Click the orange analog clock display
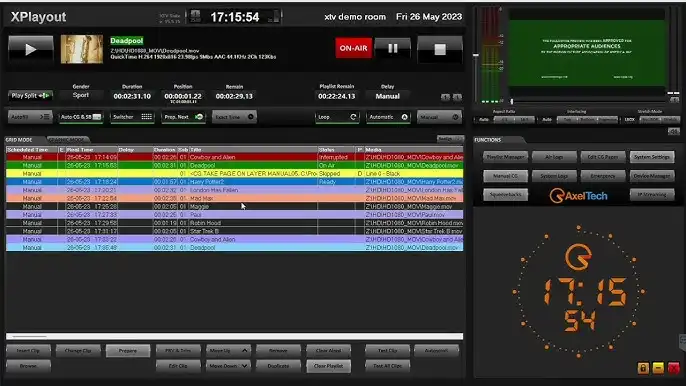 pyautogui.click(x=578, y=292)
